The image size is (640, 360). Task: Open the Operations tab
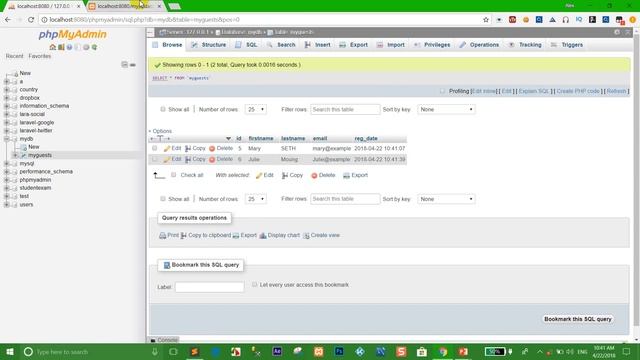click(x=479, y=45)
